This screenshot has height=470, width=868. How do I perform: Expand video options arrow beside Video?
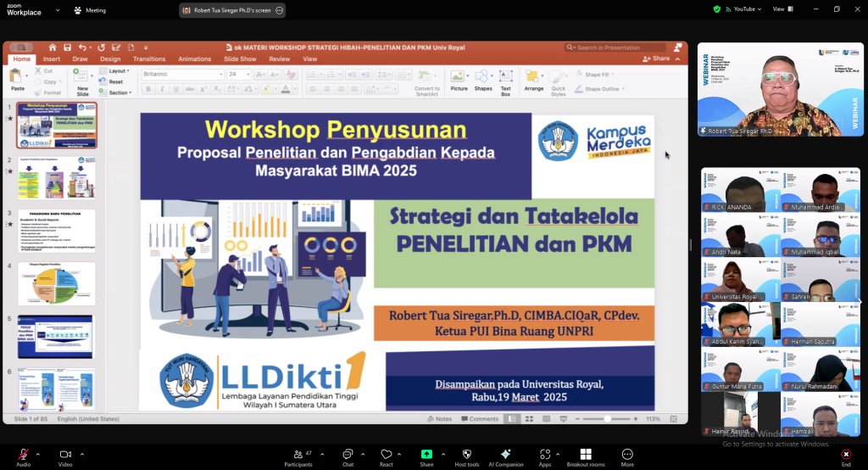pyautogui.click(x=82, y=453)
